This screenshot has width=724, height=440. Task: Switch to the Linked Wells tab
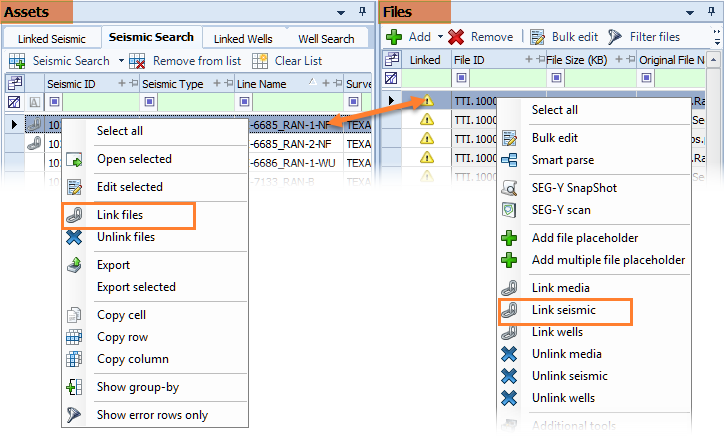243,39
